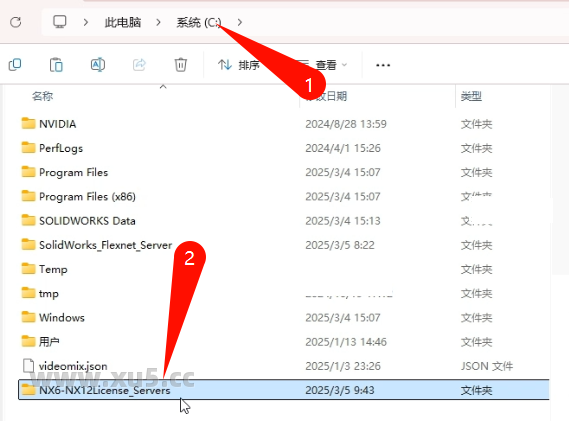
Task: Click 文件夹 type of Windows row
Action: click(476, 318)
